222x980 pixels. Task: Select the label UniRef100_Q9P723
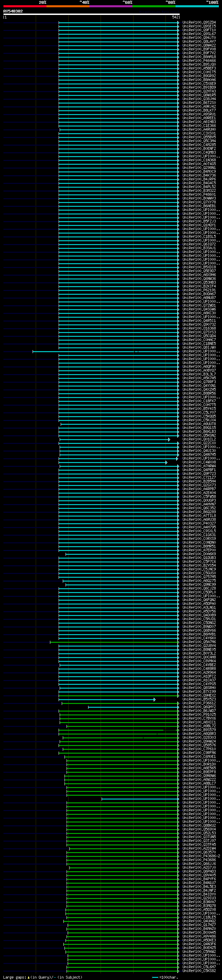click(199, 474)
